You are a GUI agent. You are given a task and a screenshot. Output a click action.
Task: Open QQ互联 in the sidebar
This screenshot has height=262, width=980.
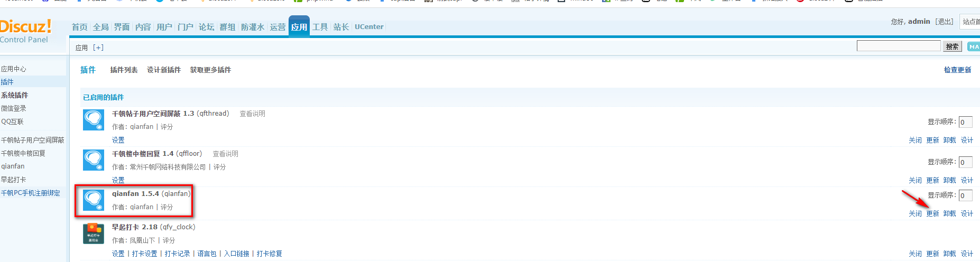point(12,121)
